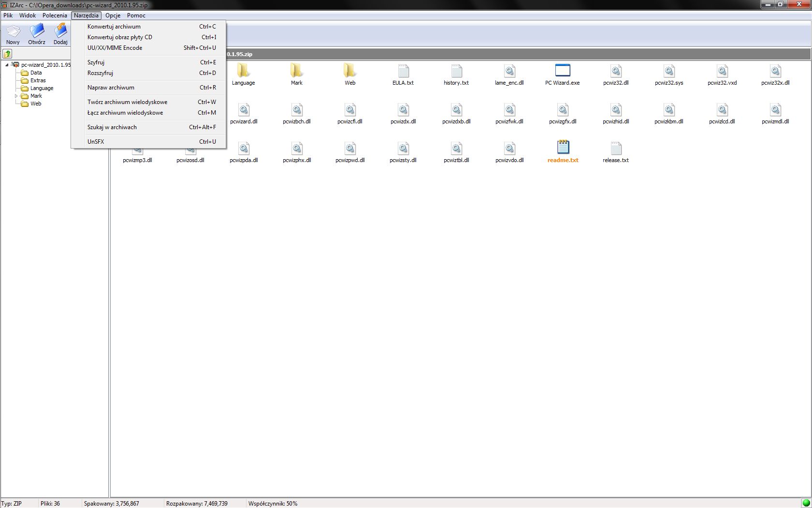Choose Konwertuj archiwum from the menu

[x=148, y=27]
